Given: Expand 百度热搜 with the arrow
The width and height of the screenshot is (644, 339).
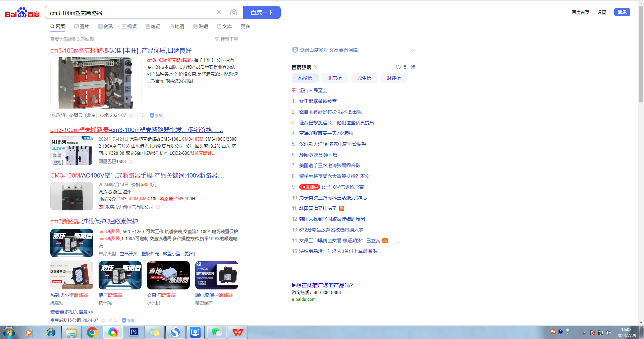Looking at the screenshot, I should click(316, 67).
